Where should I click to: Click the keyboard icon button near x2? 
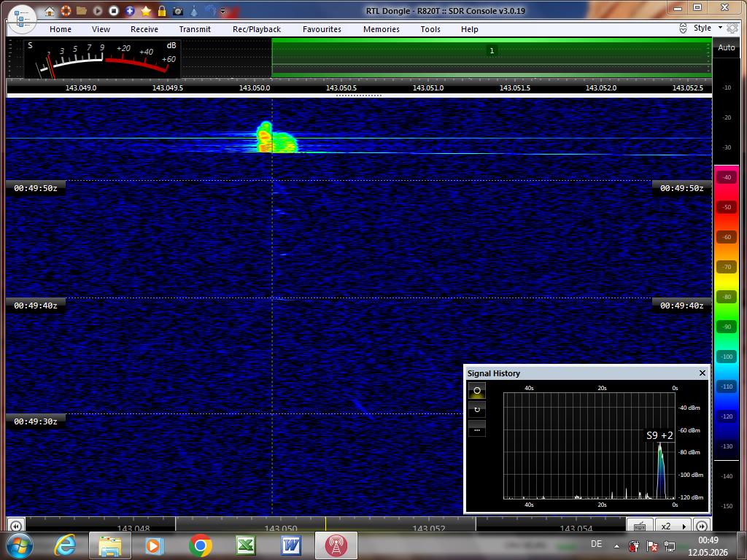click(640, 526)
